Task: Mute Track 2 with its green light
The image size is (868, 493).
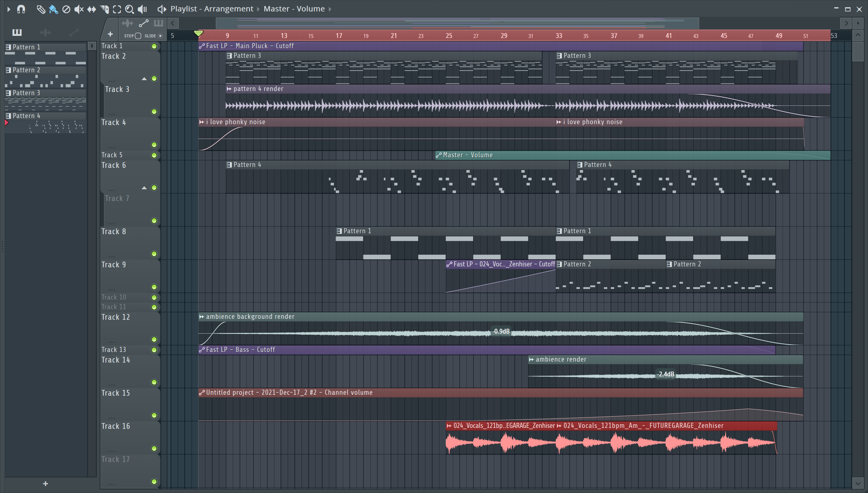Action: tap(154, 79)
